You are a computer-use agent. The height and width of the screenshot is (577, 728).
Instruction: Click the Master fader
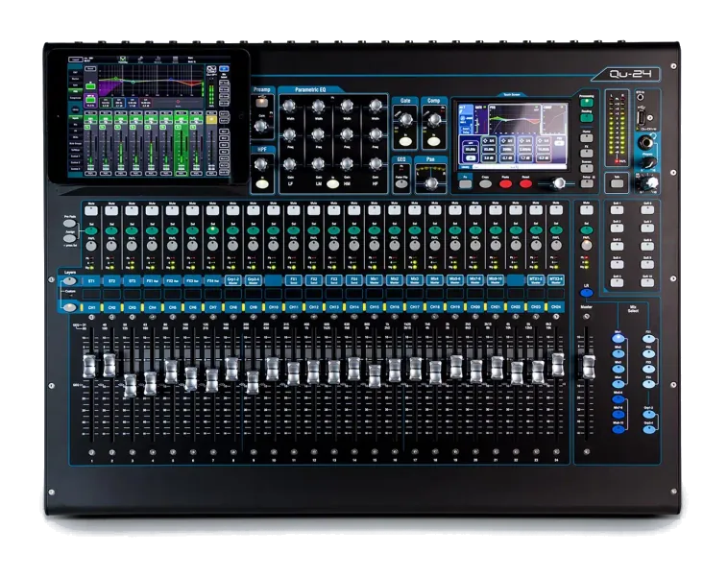(588, 367)
